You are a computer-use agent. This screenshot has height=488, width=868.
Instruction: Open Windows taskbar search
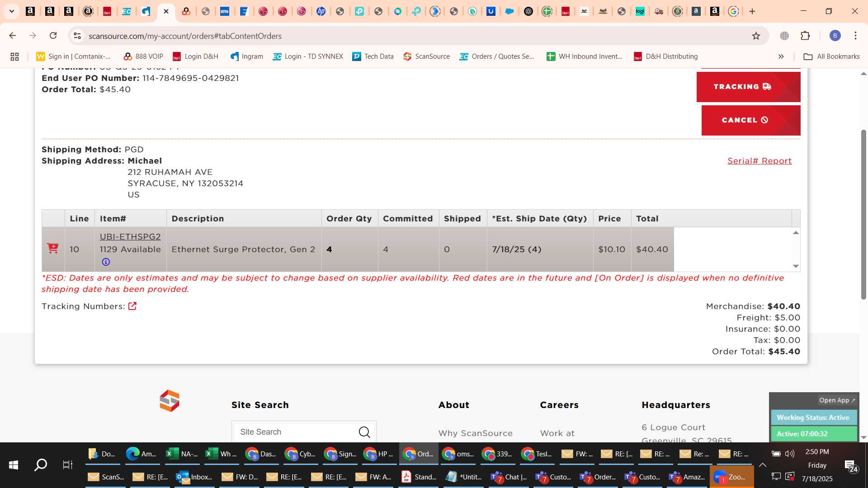pos(41,465)
